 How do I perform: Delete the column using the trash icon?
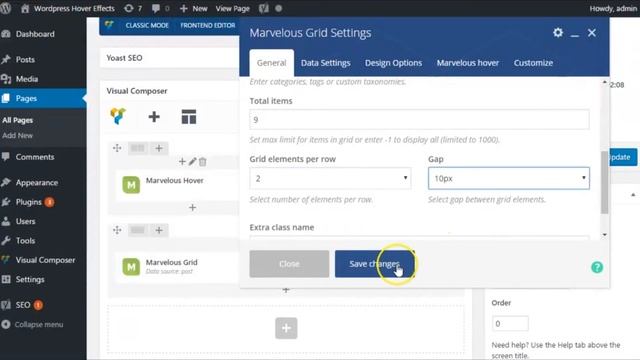[202, 162]
